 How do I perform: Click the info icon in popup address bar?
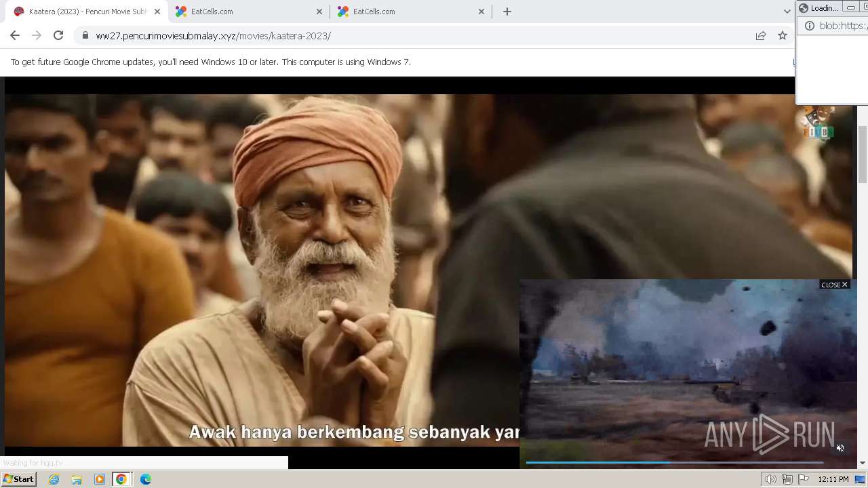[809, 26]
